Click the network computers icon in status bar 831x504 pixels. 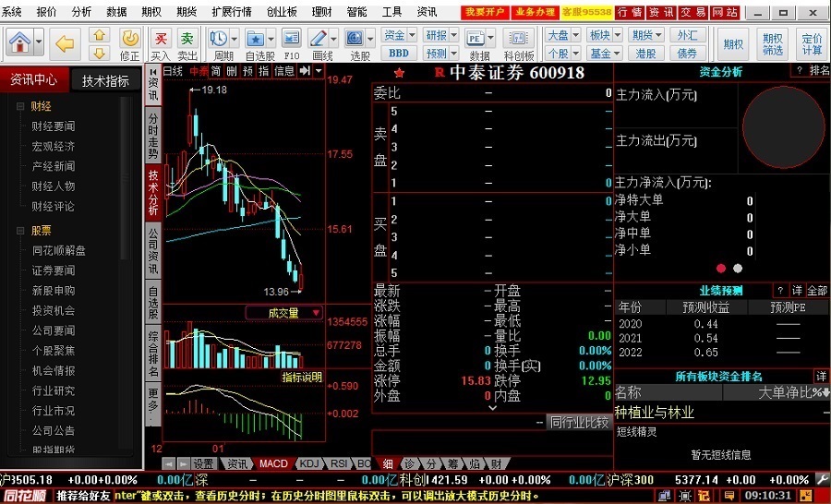(665, 496)
